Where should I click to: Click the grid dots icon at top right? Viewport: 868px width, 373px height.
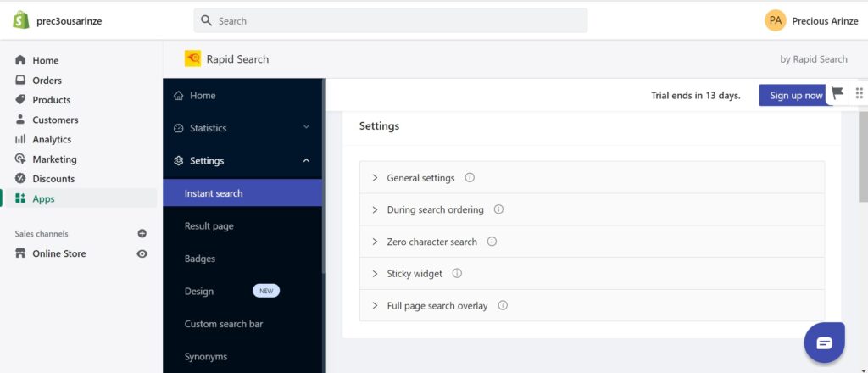[860, 93]
